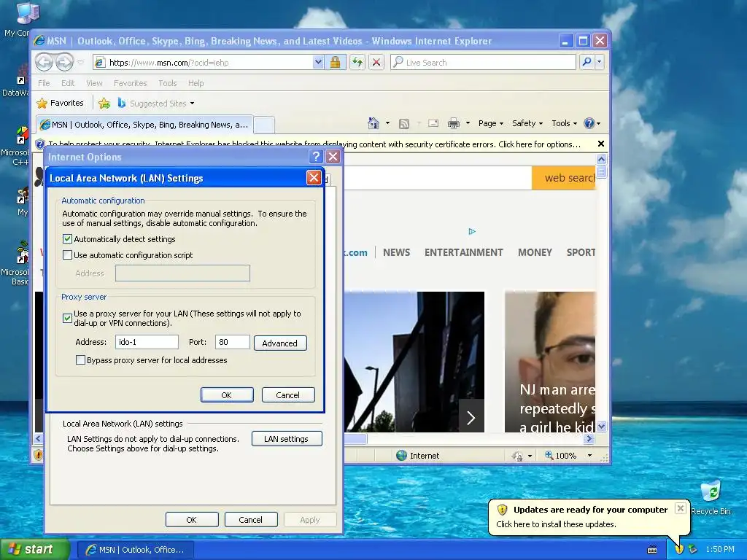747x560 pixels.
Task: Click the Internet zone globe in status bar
Action: pyautogui.click(x=402, y=456)
